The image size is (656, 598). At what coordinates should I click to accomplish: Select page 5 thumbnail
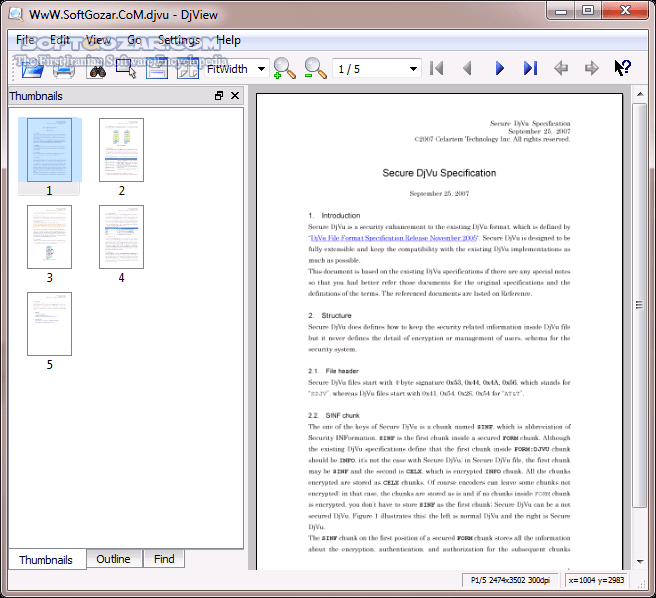coord(49,324)
